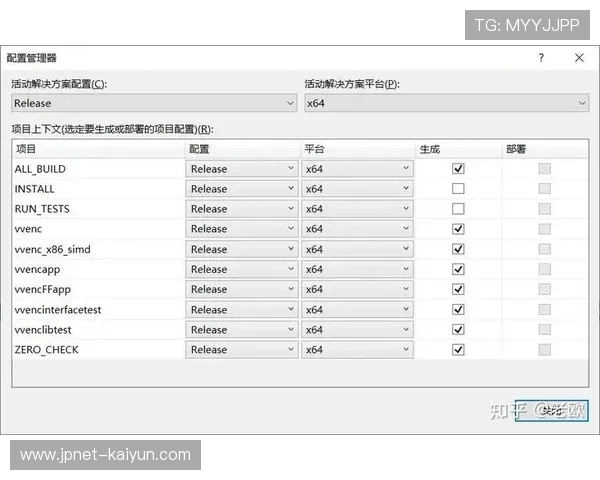Open the active solution platform x64 dropdown
The image size is (600, 480).
click(447, 103)
